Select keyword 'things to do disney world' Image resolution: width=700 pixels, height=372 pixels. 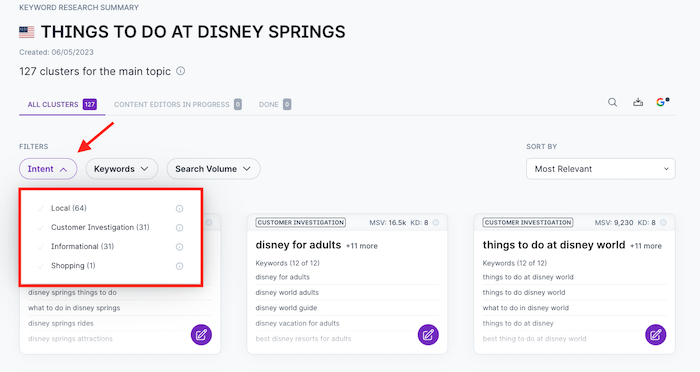524,293
